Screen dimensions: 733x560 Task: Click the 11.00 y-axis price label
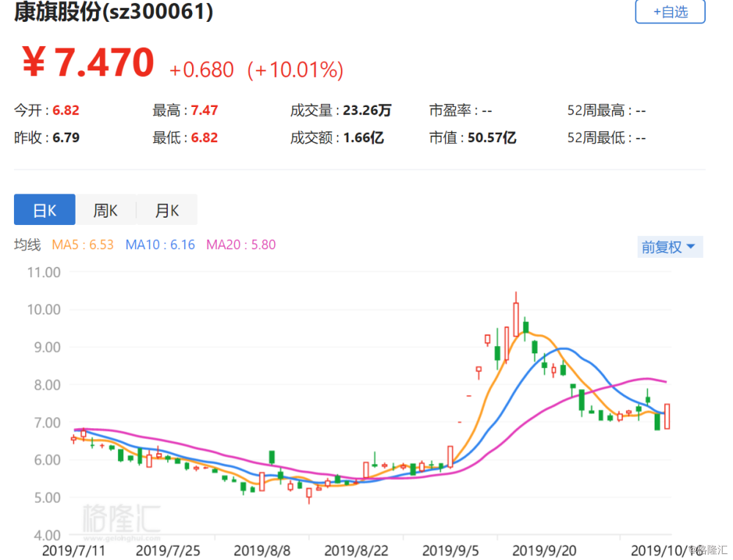(x=44, y=272)
